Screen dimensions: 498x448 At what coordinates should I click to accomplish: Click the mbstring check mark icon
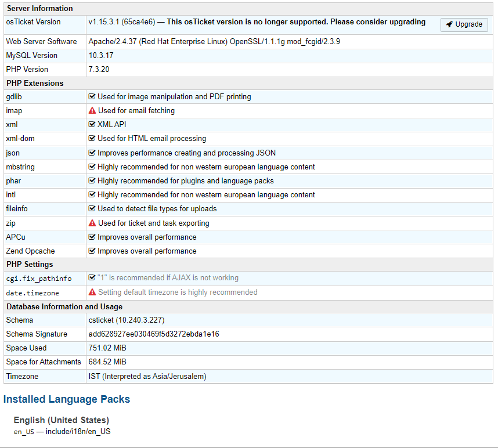point(92,167)
